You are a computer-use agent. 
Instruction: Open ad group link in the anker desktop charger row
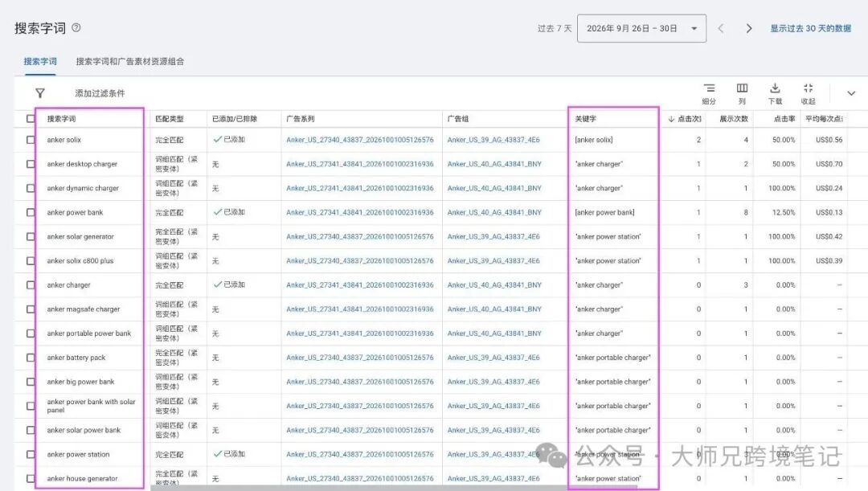(494, 165)
